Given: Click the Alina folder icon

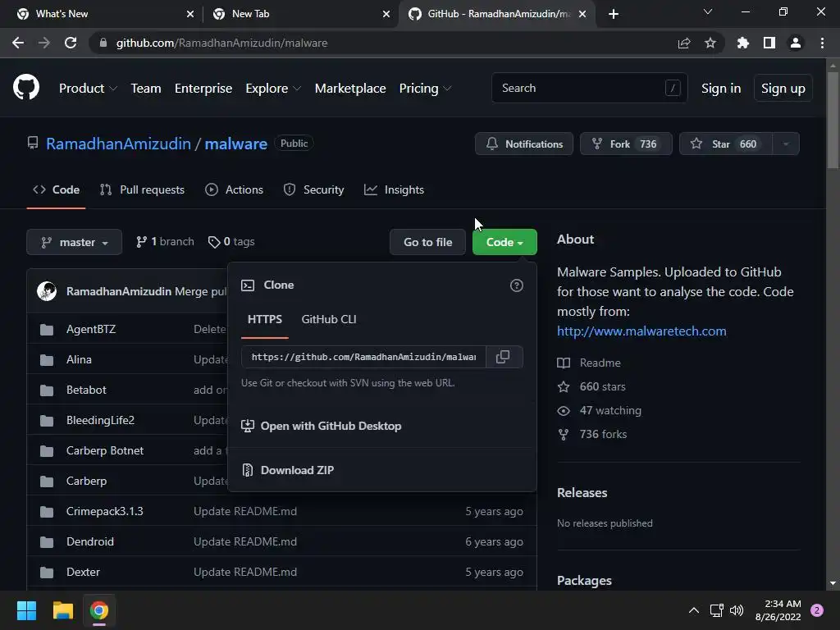Looking at the screenshot, I should click(x=47, y=360).
